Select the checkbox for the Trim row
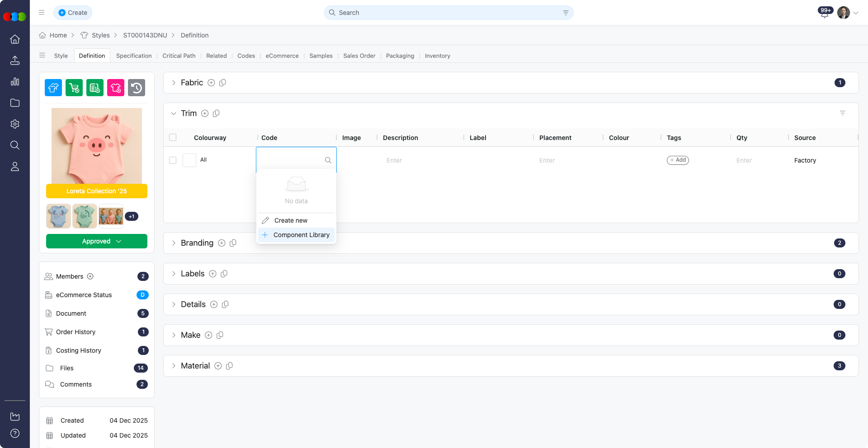 [172, 160]
